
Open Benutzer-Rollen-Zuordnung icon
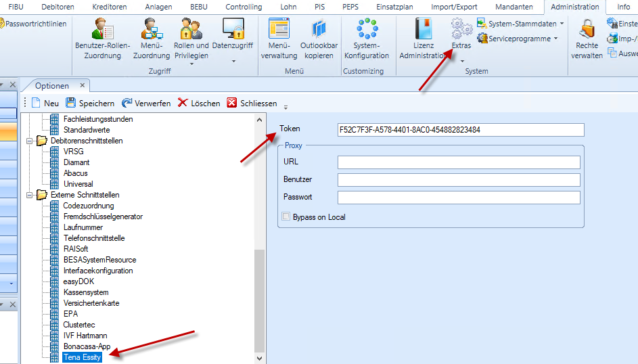[102, 29]
